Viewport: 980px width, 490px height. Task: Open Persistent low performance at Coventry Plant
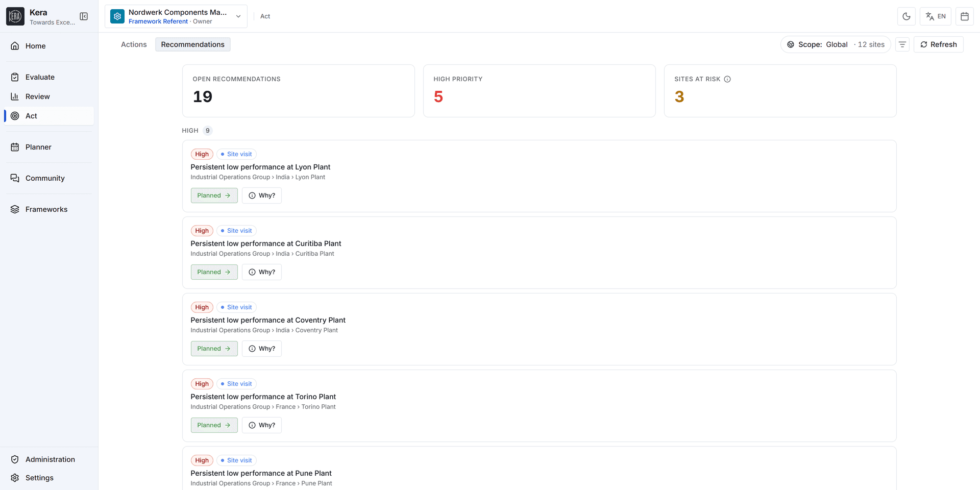pyautogui.click(x=268, y=320)
